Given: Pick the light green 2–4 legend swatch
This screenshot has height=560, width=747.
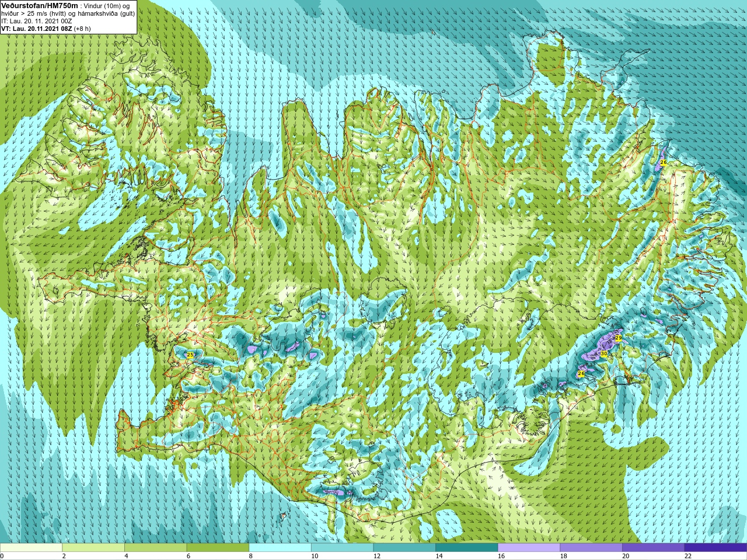Looking at the screenshot, I should coord(93,548).
